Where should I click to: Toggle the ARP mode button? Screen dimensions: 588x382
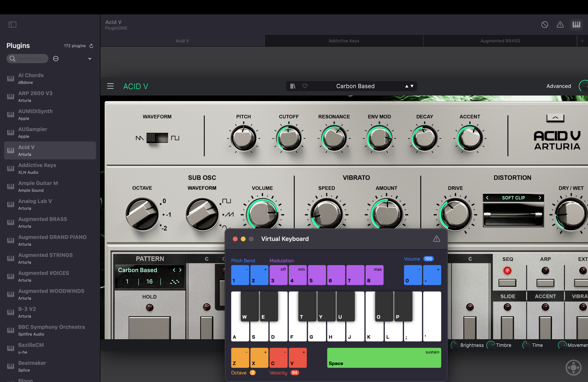pyautogui.click(x=545, y=283)
